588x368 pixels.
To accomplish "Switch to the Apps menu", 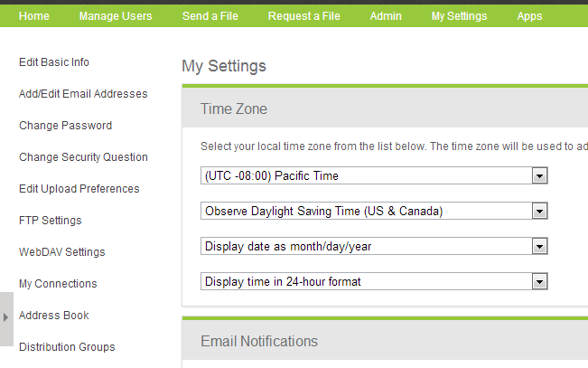I will [529, 15].
